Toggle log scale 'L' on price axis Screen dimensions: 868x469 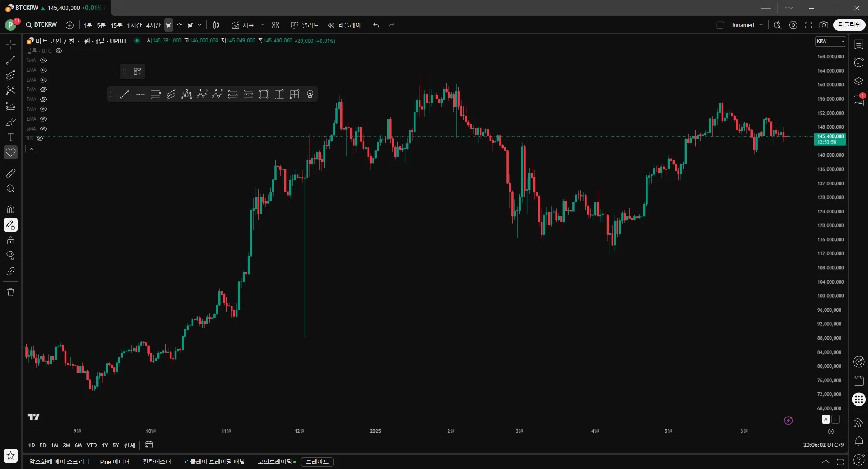[835, 419]
